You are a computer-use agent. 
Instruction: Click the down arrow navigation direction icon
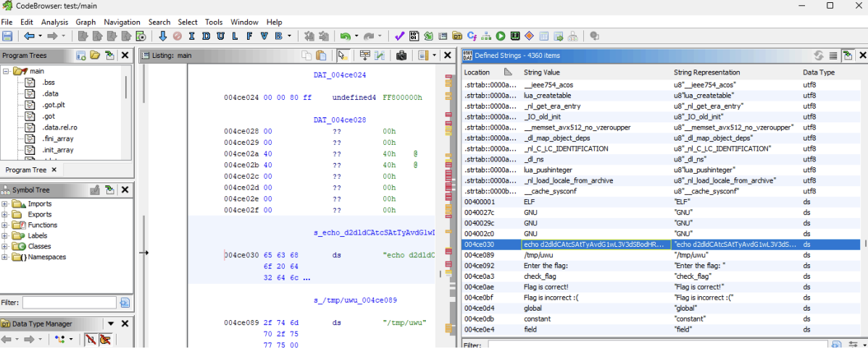pyautogui.click(x=163, y=36)
